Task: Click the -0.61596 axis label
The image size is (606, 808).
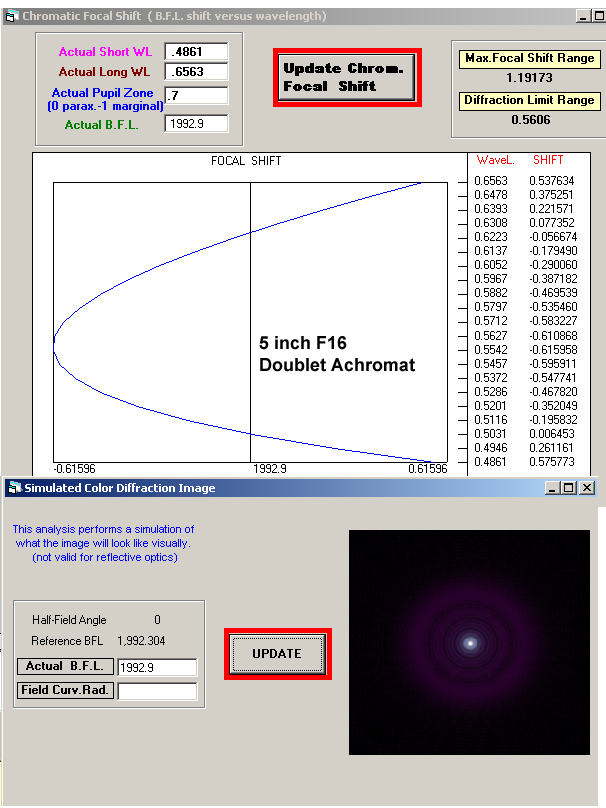Action: click(75, 469)
